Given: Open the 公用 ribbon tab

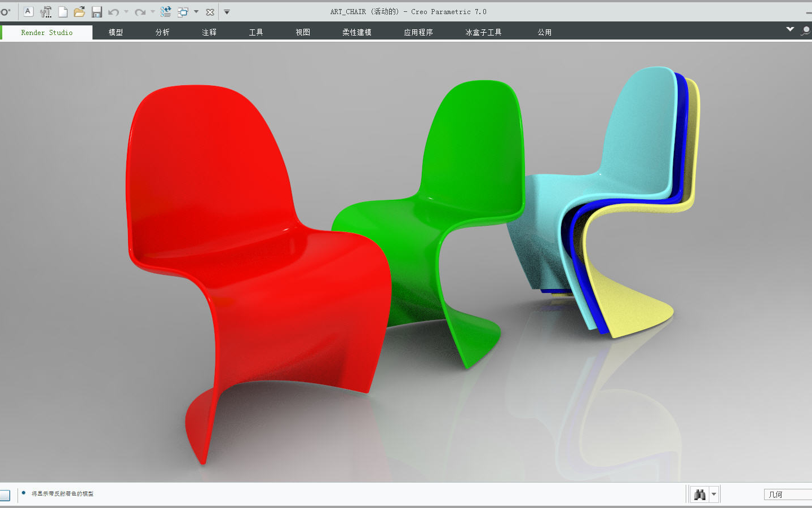Looking at the screenshot, I should point(545,33).
